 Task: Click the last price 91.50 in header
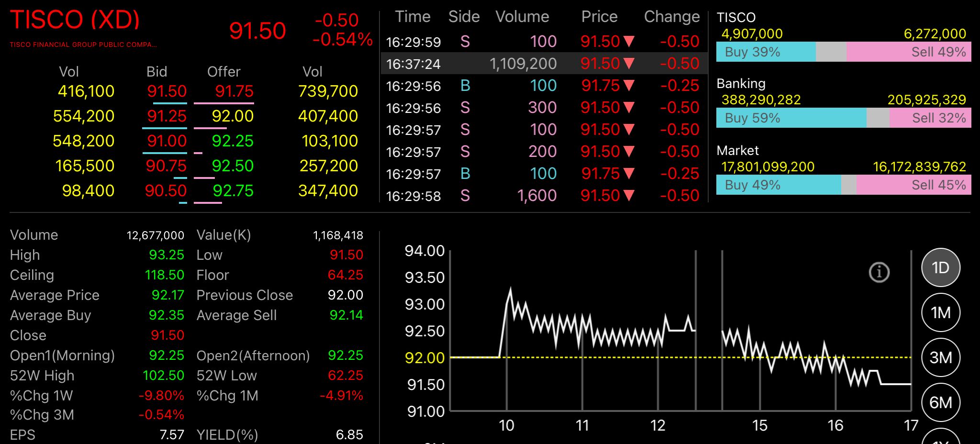257,31
